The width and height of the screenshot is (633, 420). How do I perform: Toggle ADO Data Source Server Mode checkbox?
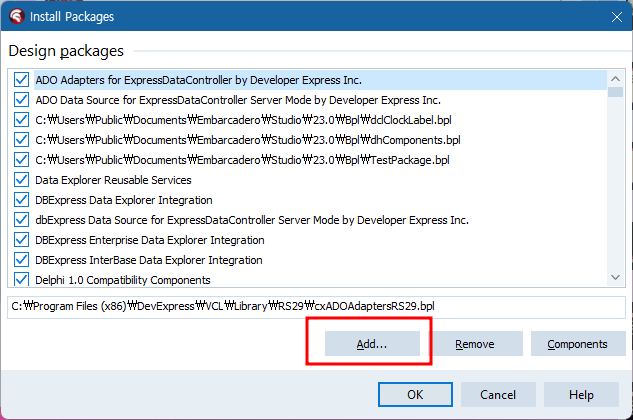coord(21,100)
